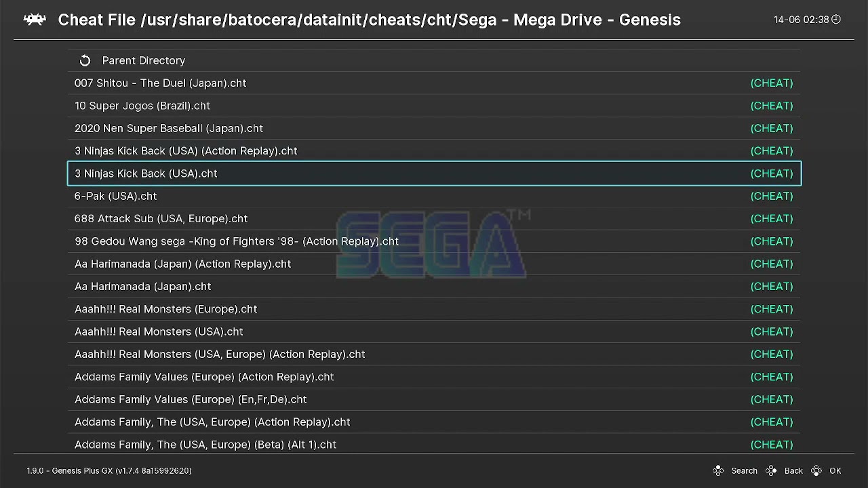Pick Addams Family Values (Europe) (Action Replay).cht
This screenshot has width=868, height=488.
click(x=434, y=377)
